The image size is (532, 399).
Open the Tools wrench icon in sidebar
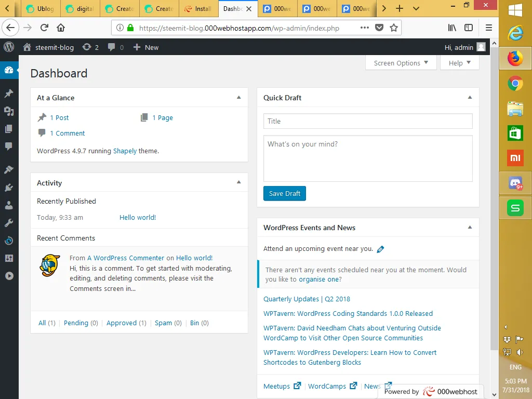coord(9,223)
